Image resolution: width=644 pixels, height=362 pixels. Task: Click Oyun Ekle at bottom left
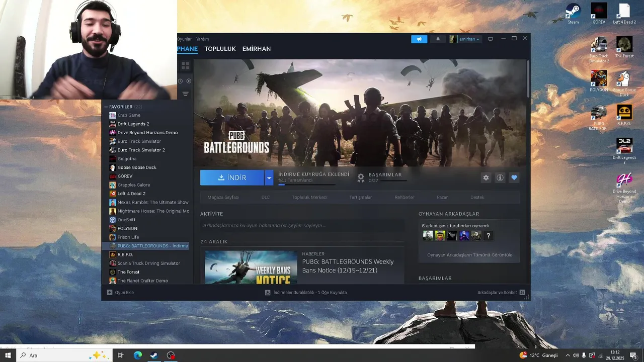point(120,293)
